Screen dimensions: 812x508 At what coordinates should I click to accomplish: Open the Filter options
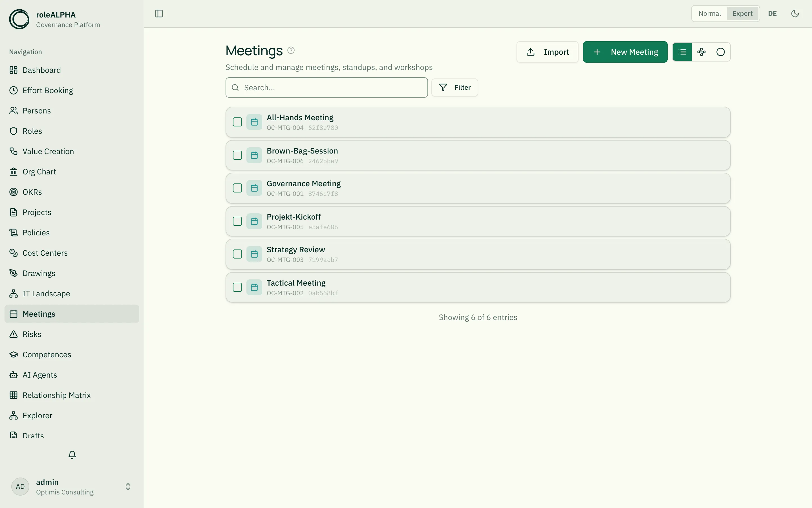[x=455, y=87]
